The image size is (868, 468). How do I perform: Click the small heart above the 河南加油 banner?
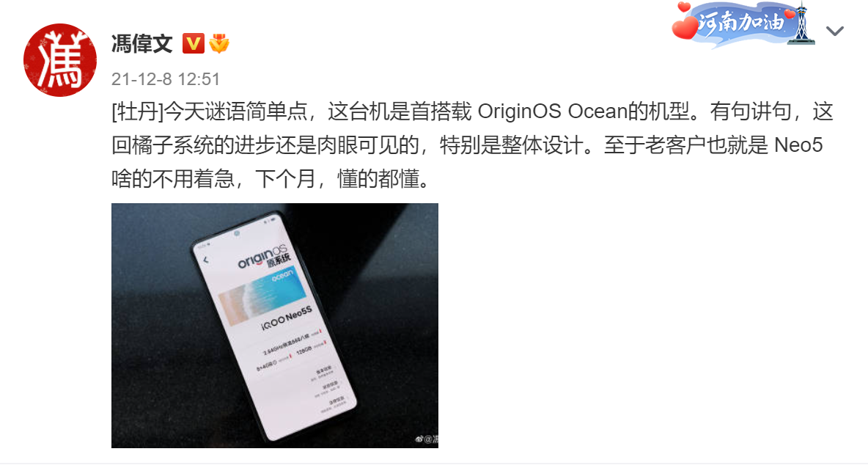tap(684, 7)
